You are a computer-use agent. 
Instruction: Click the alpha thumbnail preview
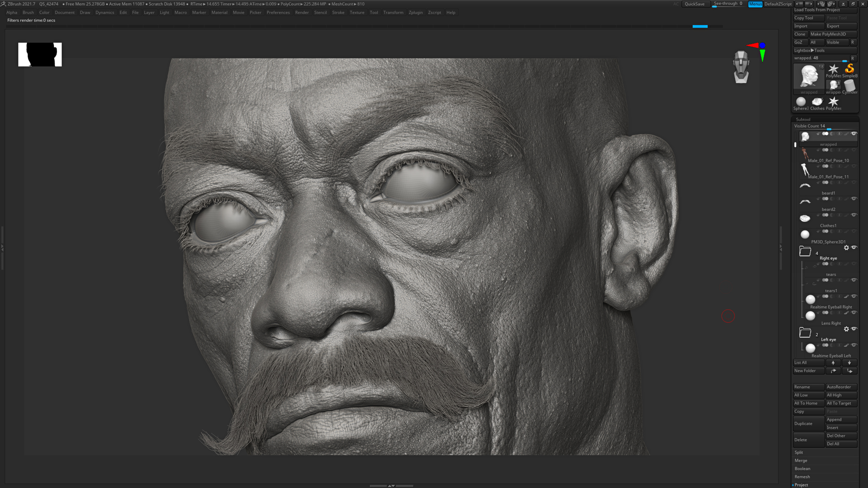coord(40,54)
